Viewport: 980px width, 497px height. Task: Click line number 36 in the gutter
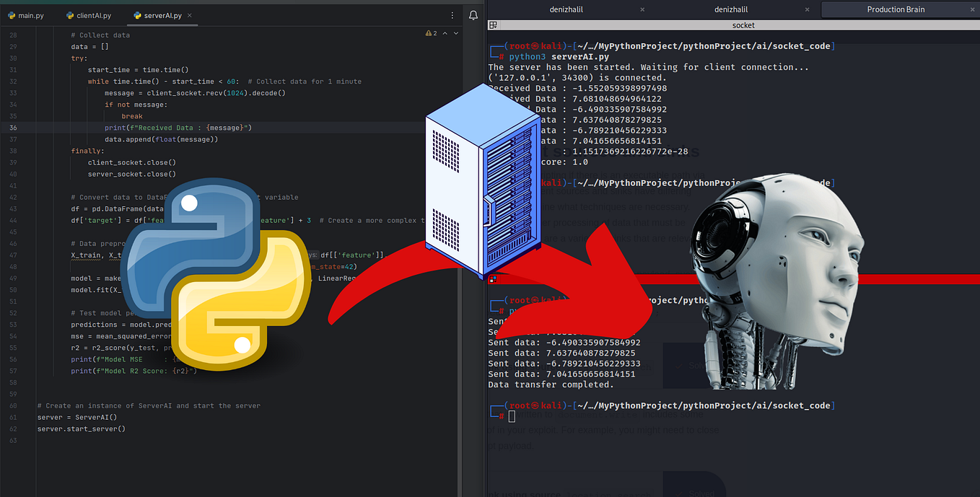coord(13,128)
